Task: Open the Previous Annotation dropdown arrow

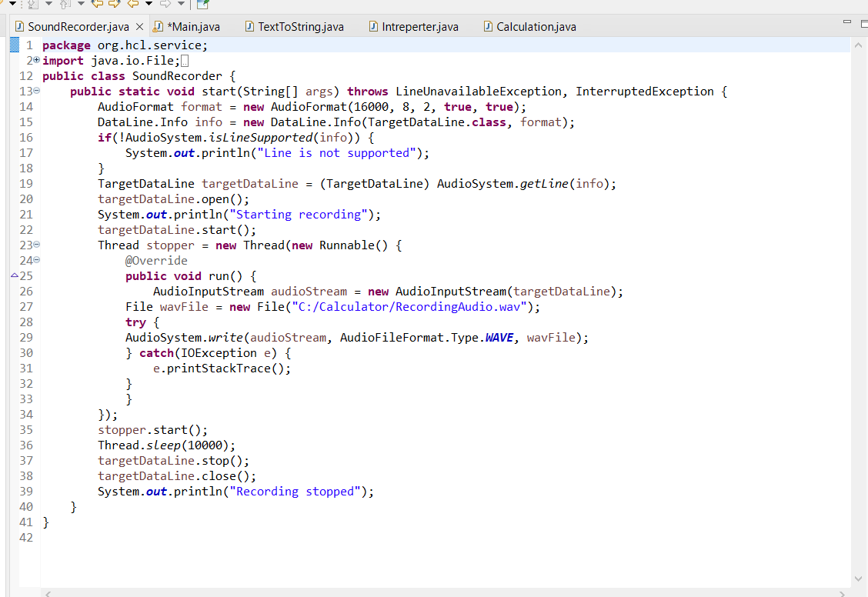Action: pos(81,5)
